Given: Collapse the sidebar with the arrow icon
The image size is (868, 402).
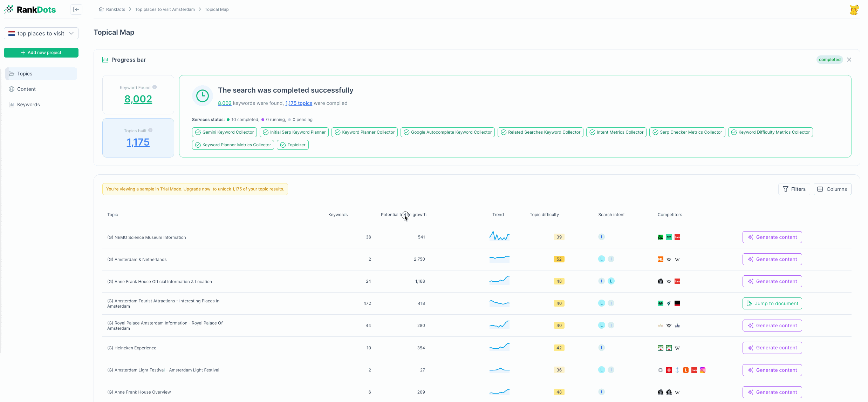Looking at the screenshot, I should 76,9.
